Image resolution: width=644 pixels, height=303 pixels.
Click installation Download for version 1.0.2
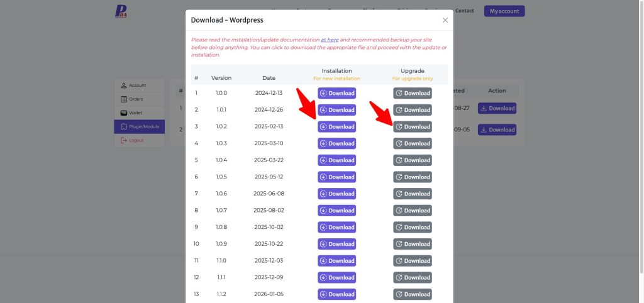(336, 126)
